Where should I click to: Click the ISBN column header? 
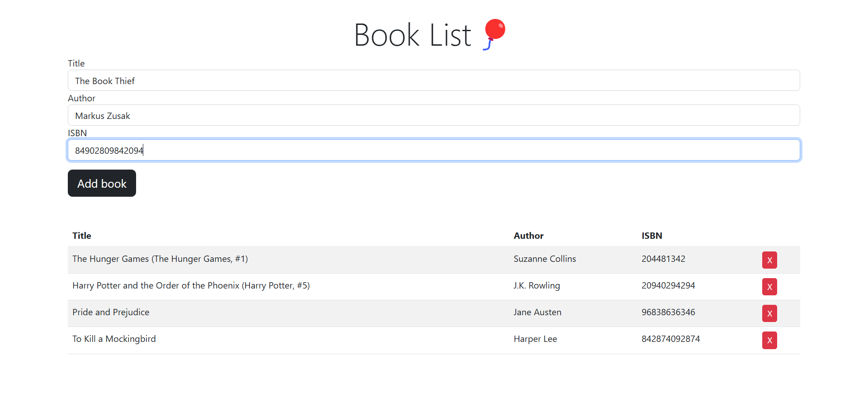pyautogui.click(x=652, y=236)
